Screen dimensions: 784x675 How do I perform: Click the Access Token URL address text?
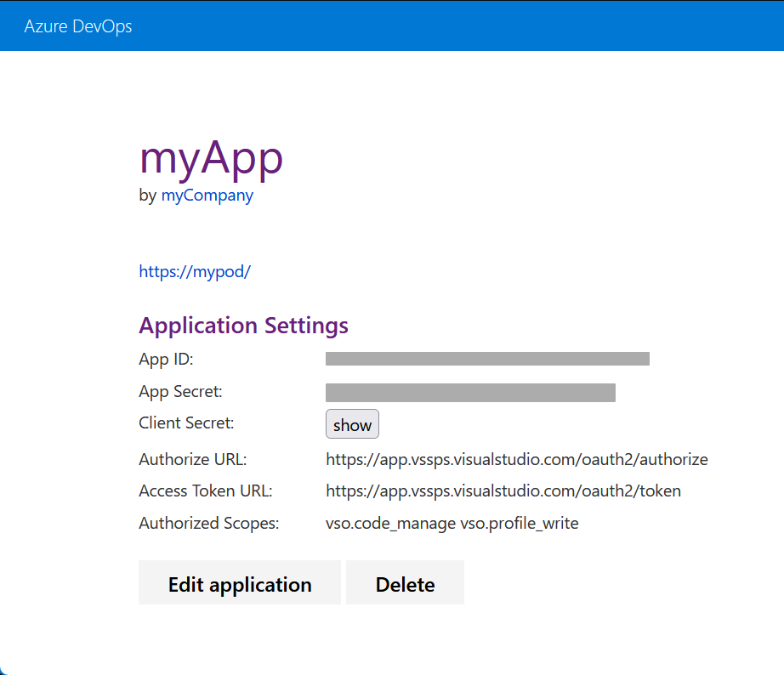pyautogui.click(x=502, y=491)
